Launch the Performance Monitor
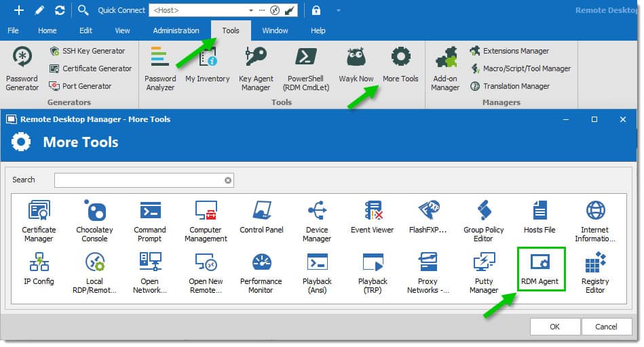Image resolution: width=644 pixels, height=347 pixels. pos(261,272)
